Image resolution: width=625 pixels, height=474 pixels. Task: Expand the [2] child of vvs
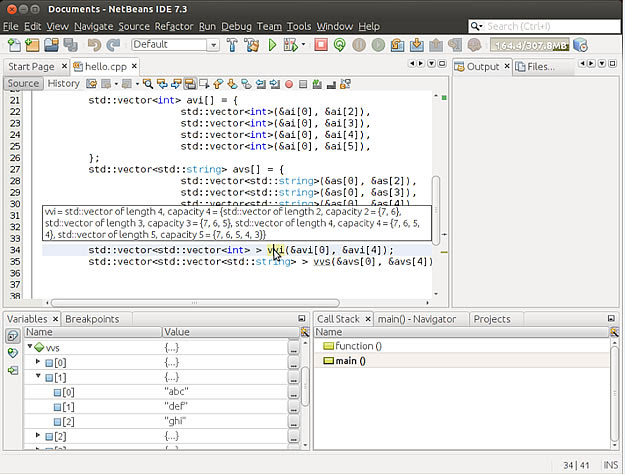(38, 435)
